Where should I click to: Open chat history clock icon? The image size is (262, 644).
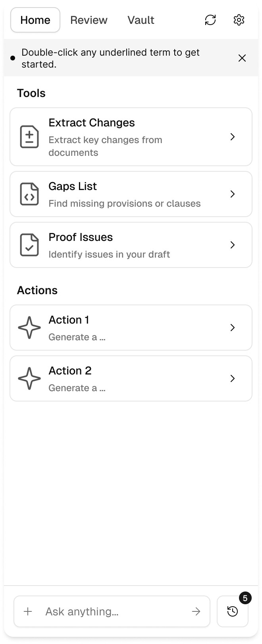[233, 611]
